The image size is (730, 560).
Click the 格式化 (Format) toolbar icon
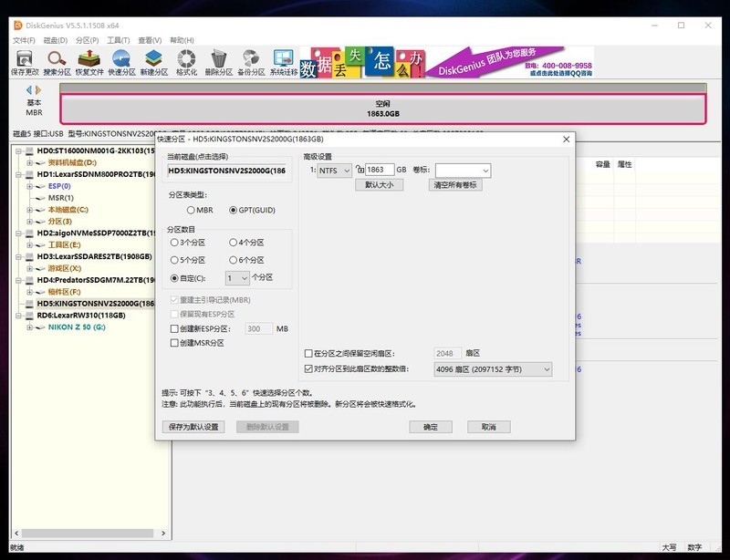(187, 62)
